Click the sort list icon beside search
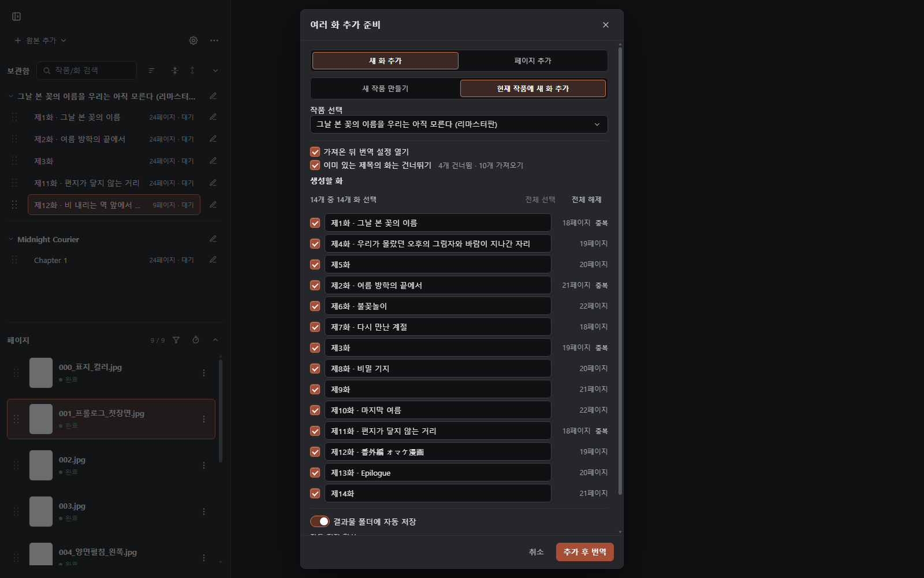 click(152, 71)
